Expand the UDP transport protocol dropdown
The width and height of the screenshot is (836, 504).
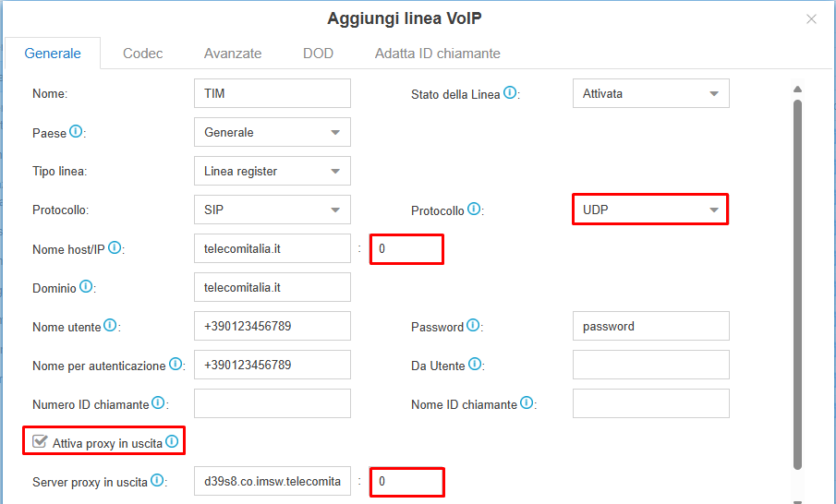[x=650, y=210]
